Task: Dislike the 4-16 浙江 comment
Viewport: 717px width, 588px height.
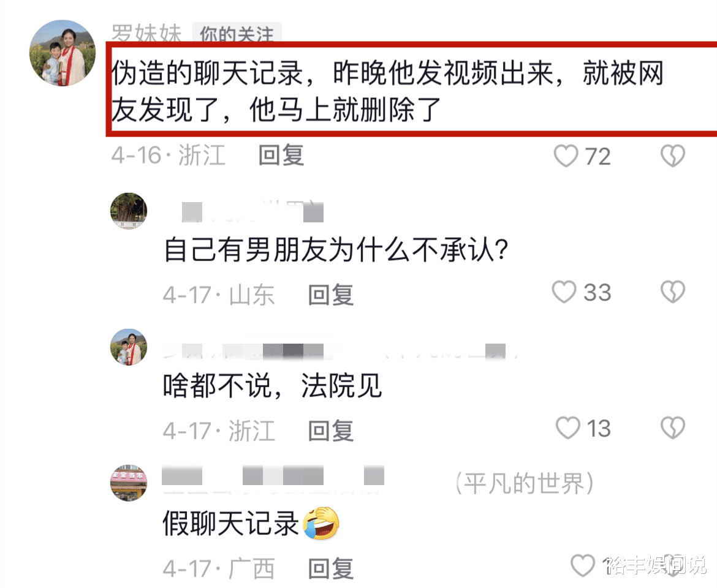Action: point(673,156)
